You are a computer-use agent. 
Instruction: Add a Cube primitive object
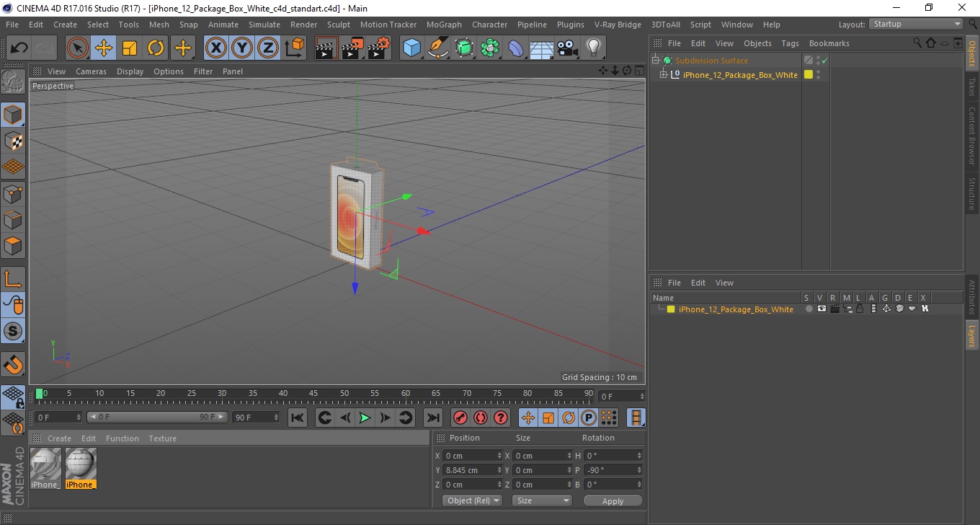(x=412, y=48)
